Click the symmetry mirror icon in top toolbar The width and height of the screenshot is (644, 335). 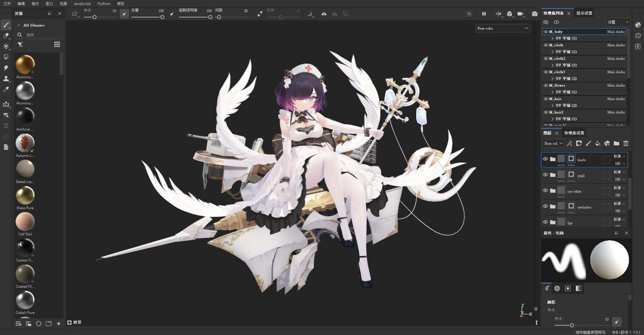[x=324, y=14]
